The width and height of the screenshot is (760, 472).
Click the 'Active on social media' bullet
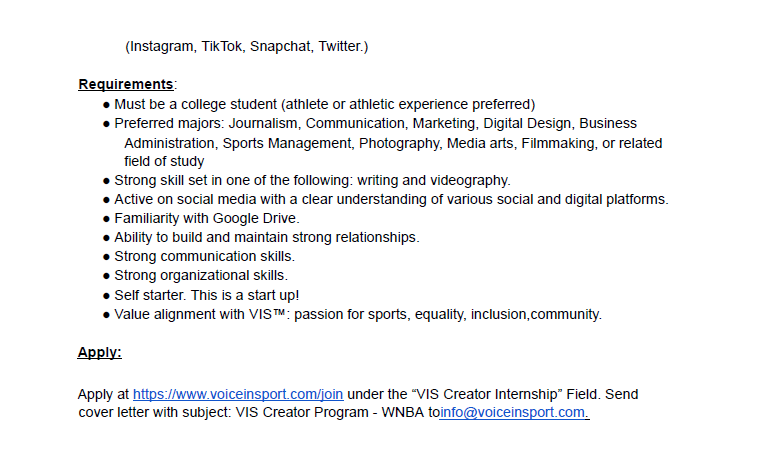tap(391, 200)
